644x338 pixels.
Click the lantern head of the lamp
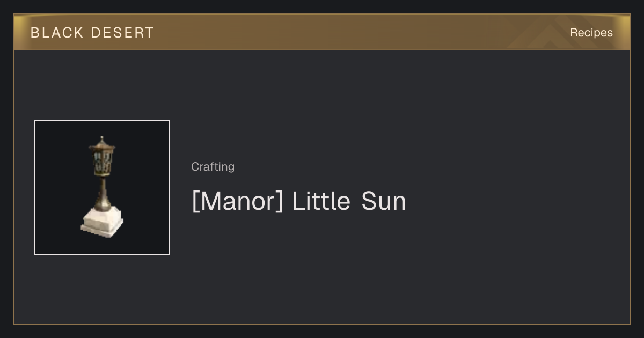click(x=101, y=159)
